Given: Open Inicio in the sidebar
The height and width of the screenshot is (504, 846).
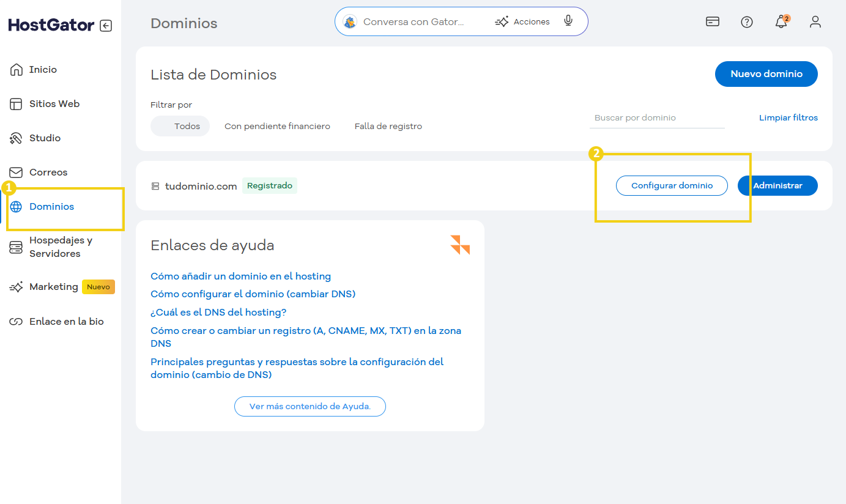Looking at the screenshot, I should 43,70.
